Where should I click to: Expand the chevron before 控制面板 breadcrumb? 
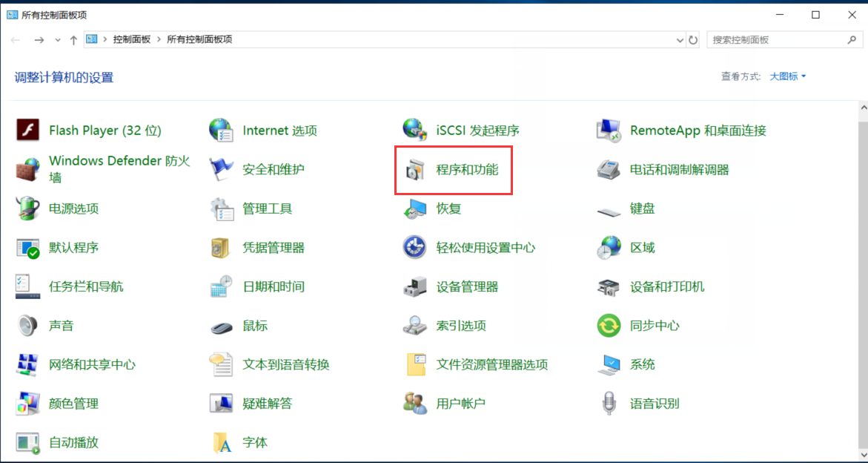105,40
